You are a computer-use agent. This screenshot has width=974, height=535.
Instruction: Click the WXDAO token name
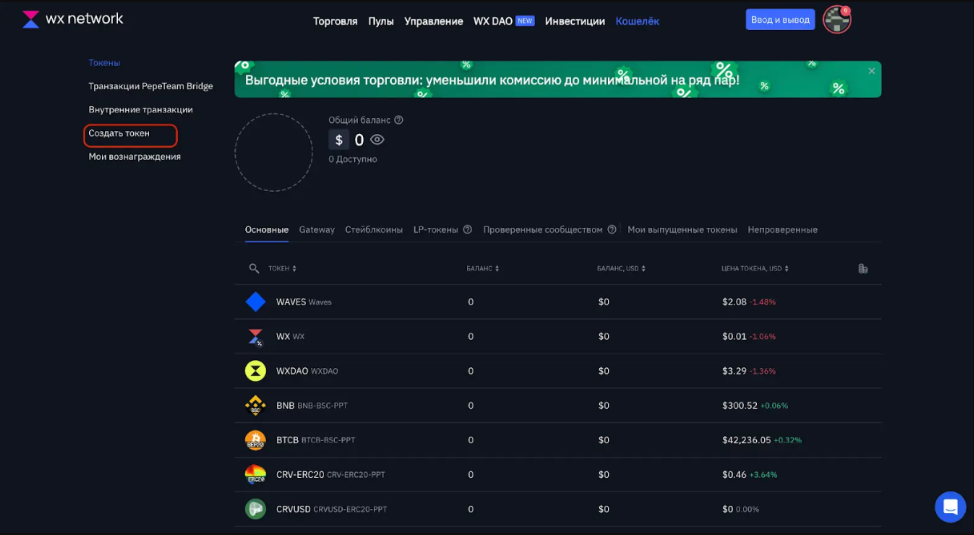(292, 371)
